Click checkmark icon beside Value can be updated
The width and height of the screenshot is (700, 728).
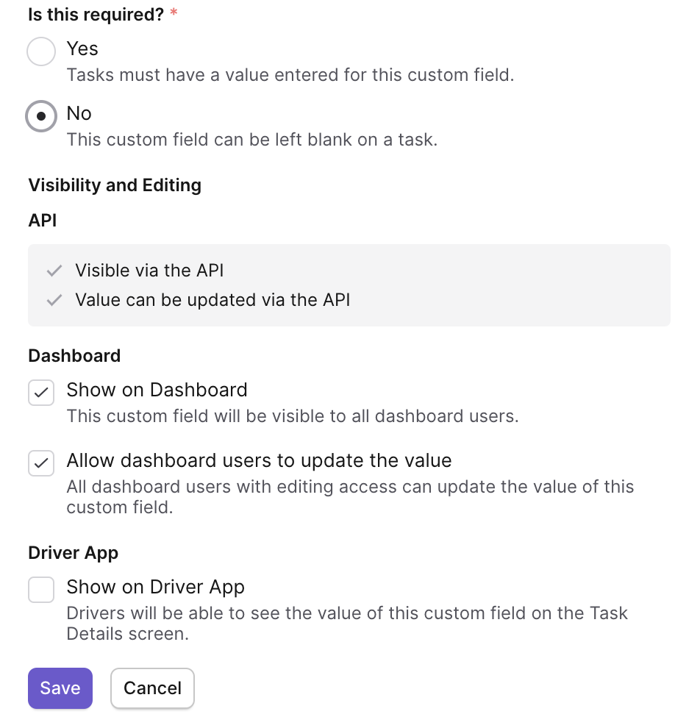(54, 301)
